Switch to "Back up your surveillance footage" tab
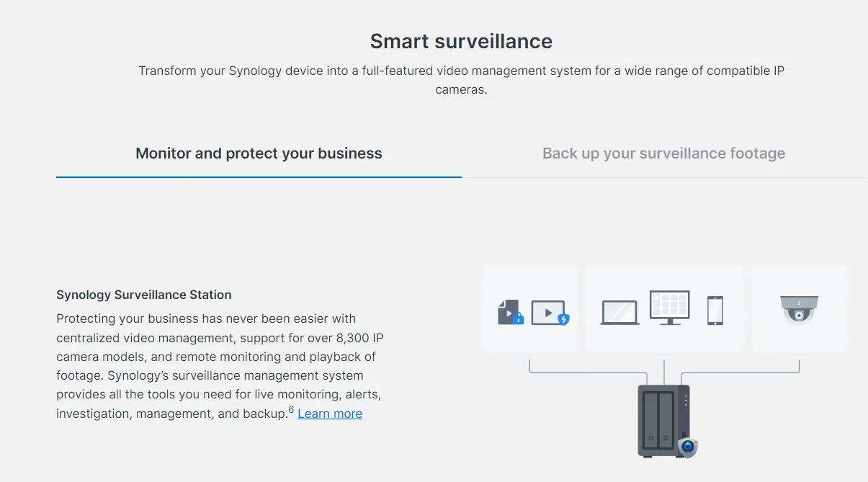The height and width of the screenshot is (482, 868). [x=663, y=153]
